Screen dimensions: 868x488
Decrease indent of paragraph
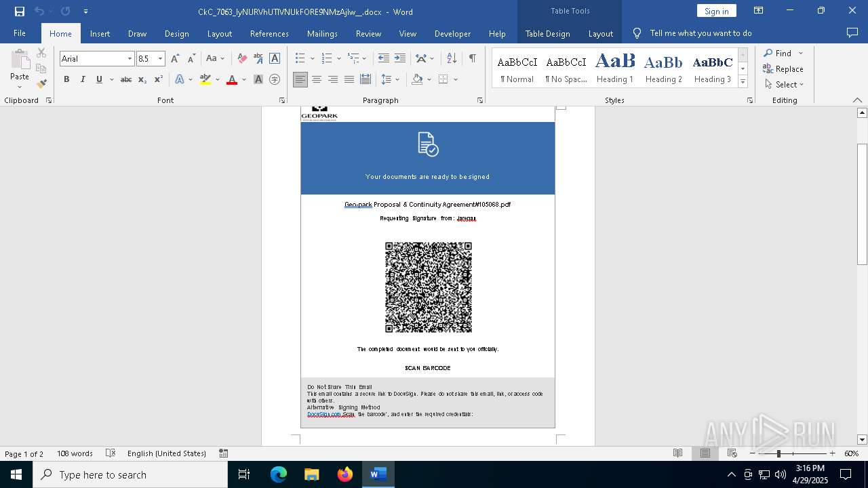384,59
